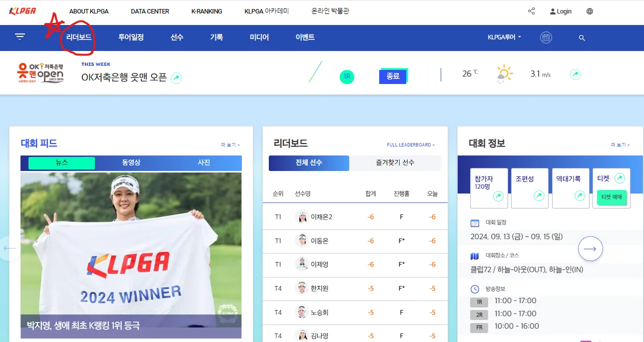Click the calendar icon in the blue navbar
Image resolution: width=644 pixels, height=342 pixels.
coord(546,37)
